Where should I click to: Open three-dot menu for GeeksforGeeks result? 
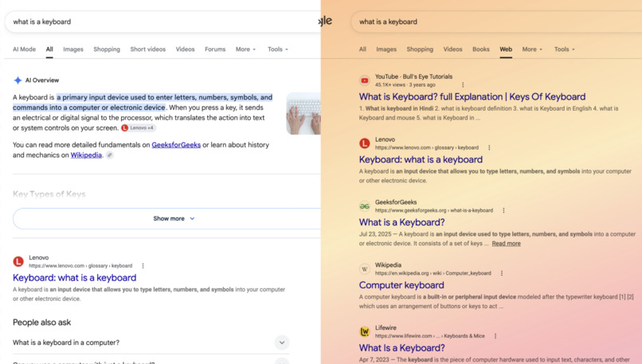click(x=503, y=210)
